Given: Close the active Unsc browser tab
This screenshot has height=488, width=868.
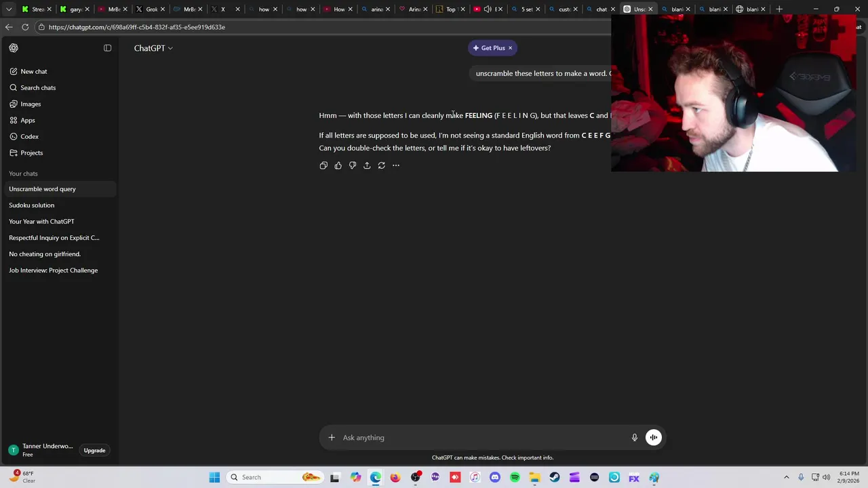Looking at the screenshot, I should click(x=650, y=9).
